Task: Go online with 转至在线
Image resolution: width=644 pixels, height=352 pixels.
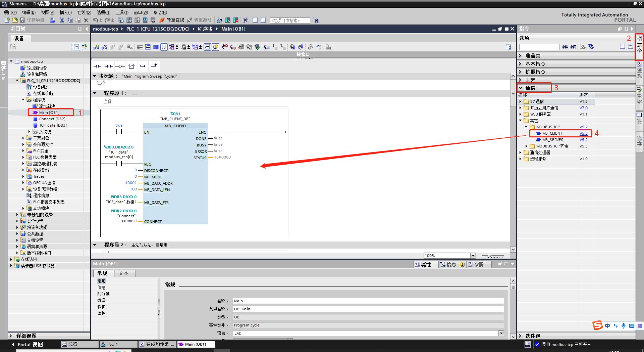Action: (x=172, y=20)
